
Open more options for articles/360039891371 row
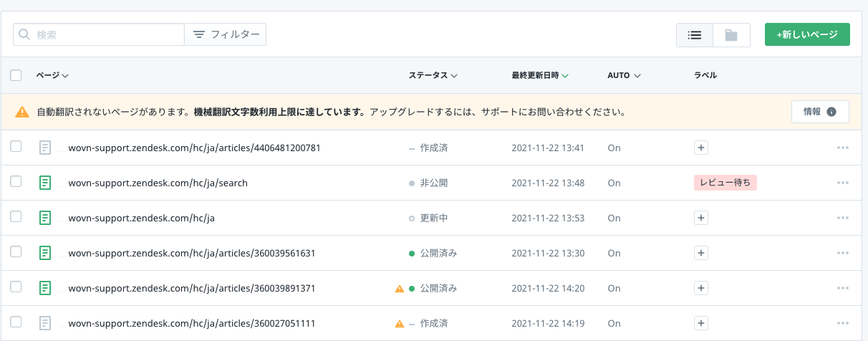842,288
